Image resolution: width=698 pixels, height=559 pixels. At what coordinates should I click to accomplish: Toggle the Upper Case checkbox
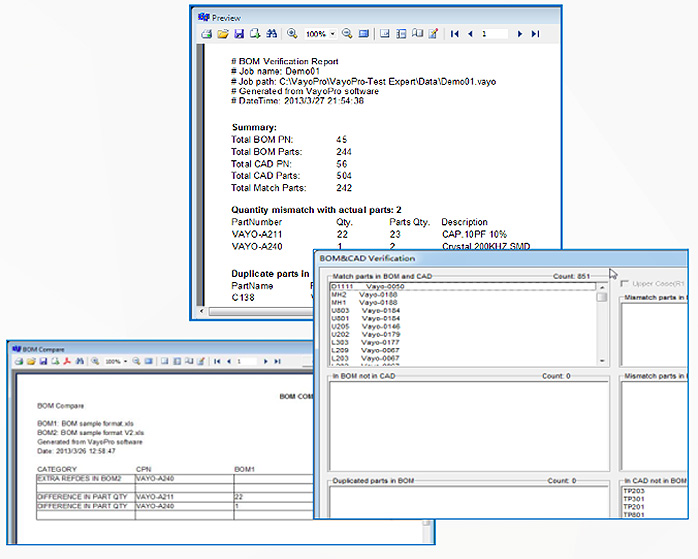[625, 284]
